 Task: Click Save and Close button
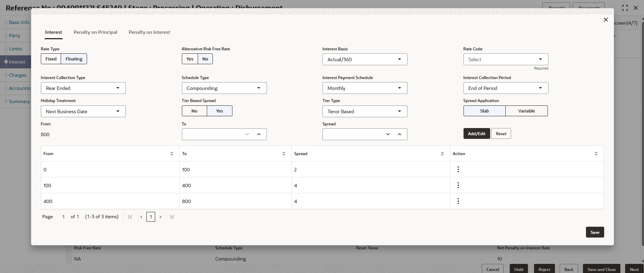click(x=601, y=269)
